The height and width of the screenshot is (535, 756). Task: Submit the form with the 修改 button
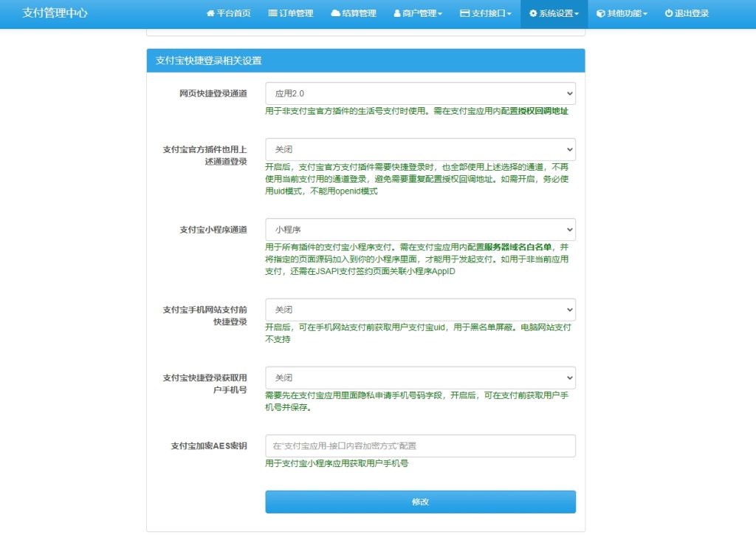click(x=420, y=502)
